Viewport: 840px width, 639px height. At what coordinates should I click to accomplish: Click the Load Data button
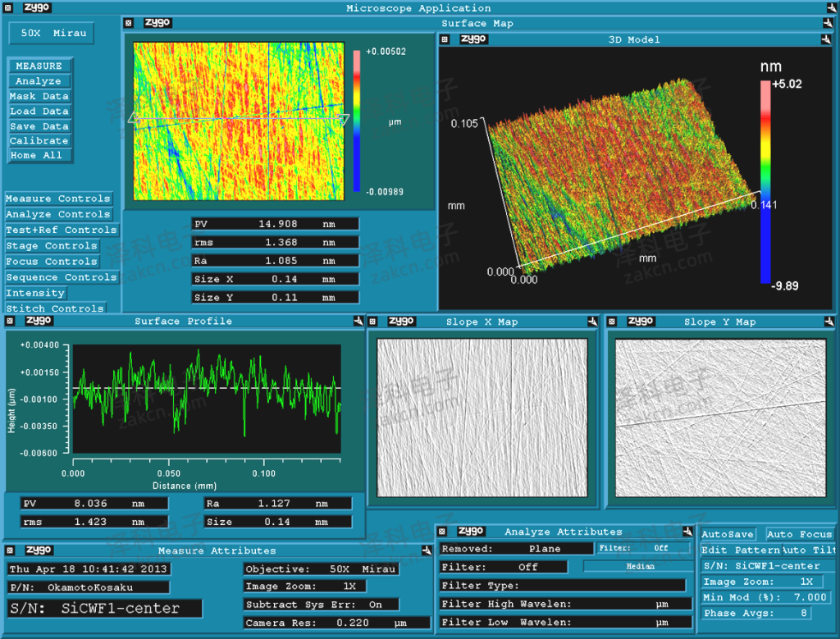click(39, 112)
